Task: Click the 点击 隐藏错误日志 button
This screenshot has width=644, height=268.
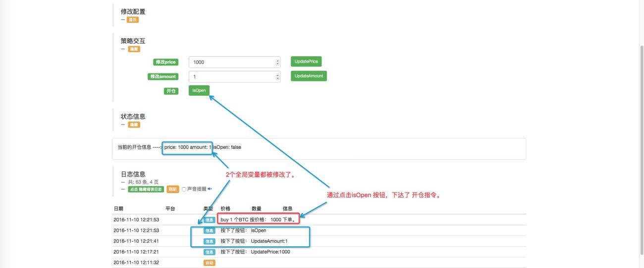Action: coord(146,189)
